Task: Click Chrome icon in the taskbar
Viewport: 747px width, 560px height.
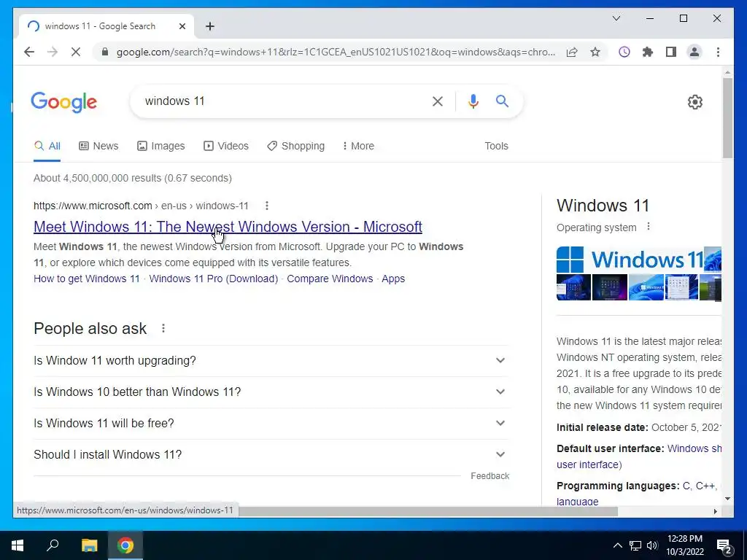Action: tap(125, 545)
